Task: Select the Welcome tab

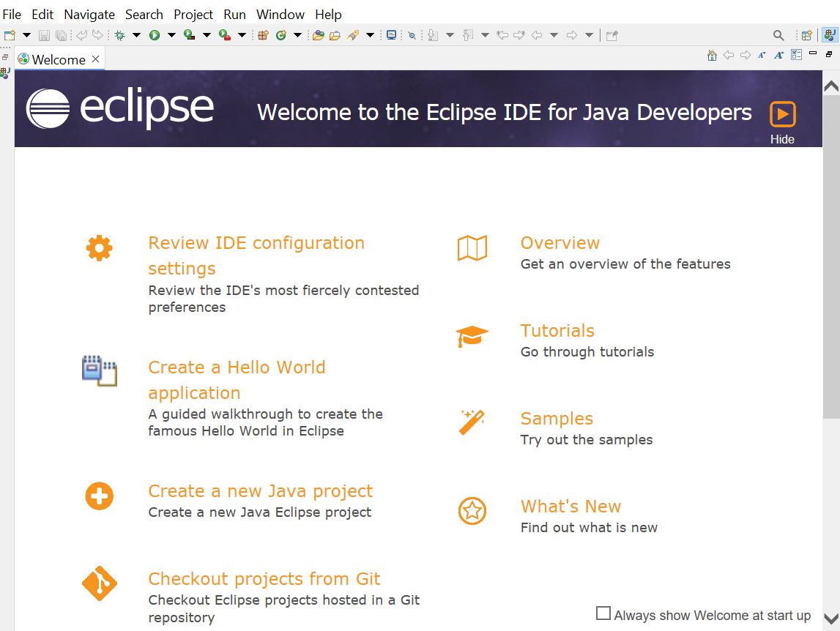Action: point(59,59)
